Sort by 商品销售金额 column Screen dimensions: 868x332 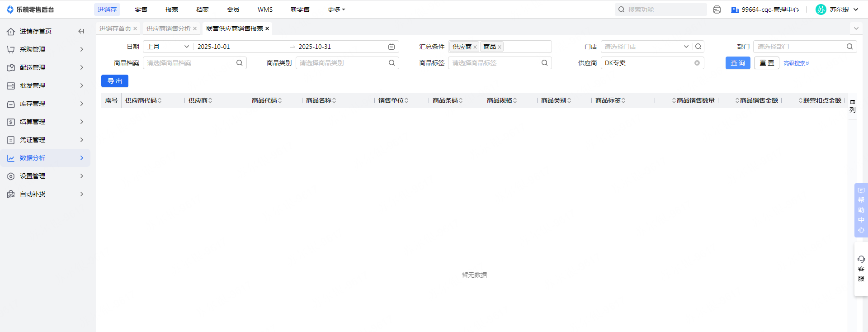coord(737,100)
